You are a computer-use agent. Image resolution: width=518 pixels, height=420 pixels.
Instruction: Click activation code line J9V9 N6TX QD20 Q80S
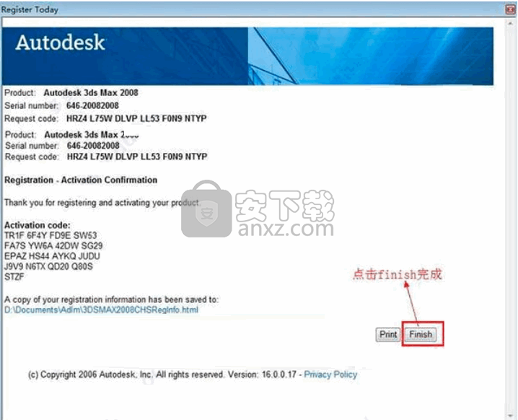pos(48,266)
